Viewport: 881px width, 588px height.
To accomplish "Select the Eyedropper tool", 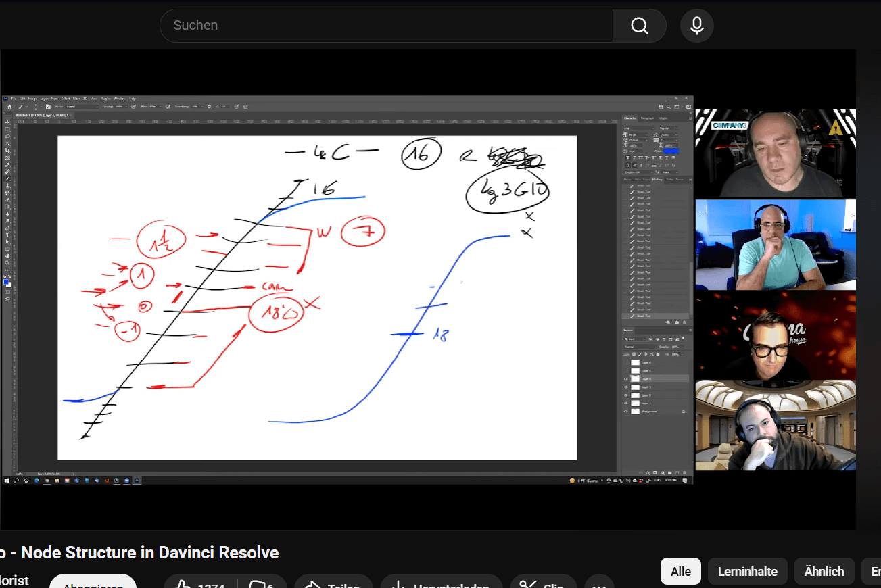I will point(7,164).
